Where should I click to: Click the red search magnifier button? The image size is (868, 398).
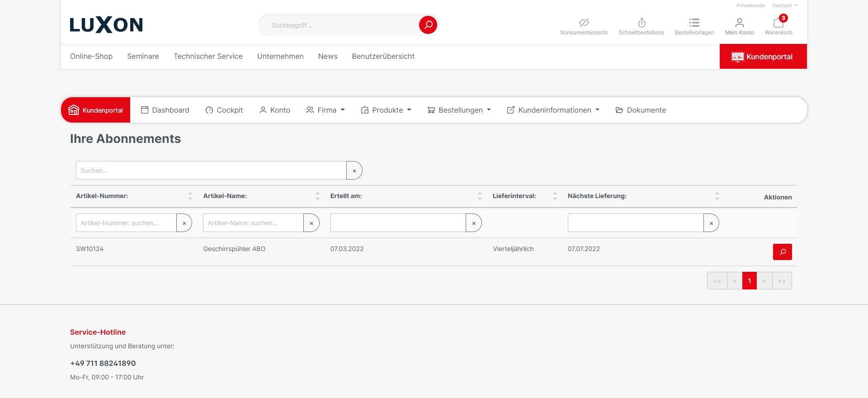(428, 25)
